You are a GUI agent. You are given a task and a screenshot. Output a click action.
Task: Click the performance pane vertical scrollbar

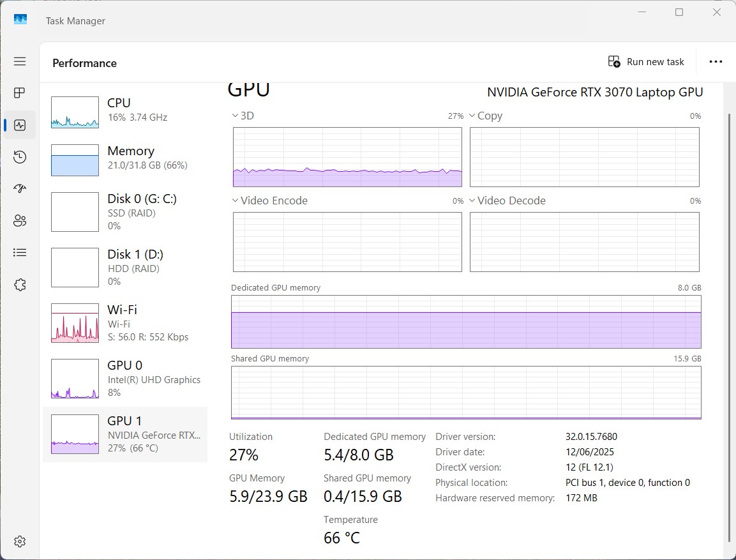(x=729, y=329)
